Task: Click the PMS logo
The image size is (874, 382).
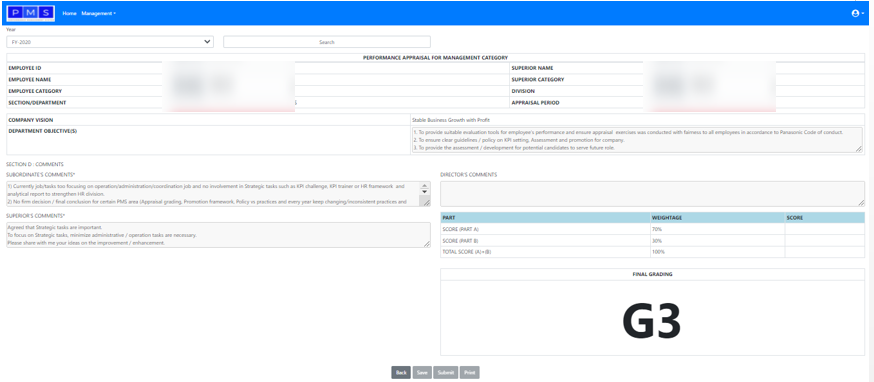Action: pyautogui.click(x=31, y=13)
